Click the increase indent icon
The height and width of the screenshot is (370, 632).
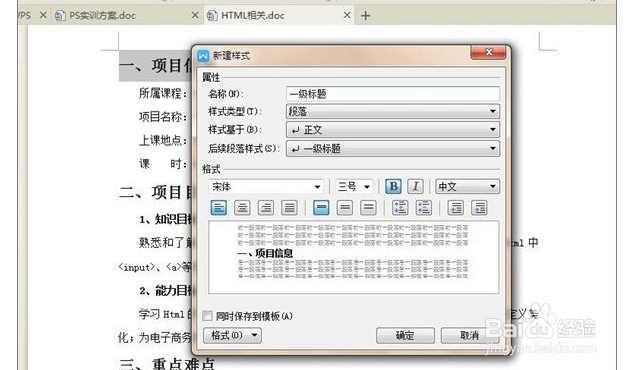[479, 208]
